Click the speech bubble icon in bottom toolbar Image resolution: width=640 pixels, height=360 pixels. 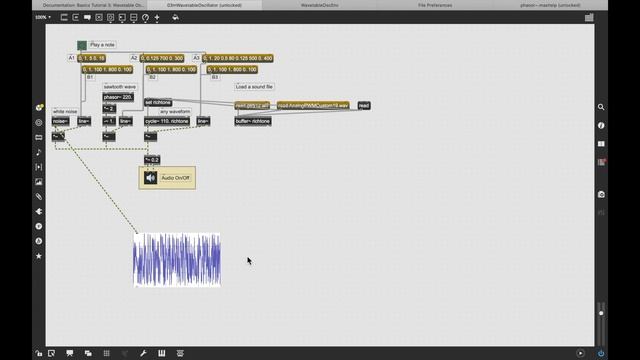click(x=70, y=353)
